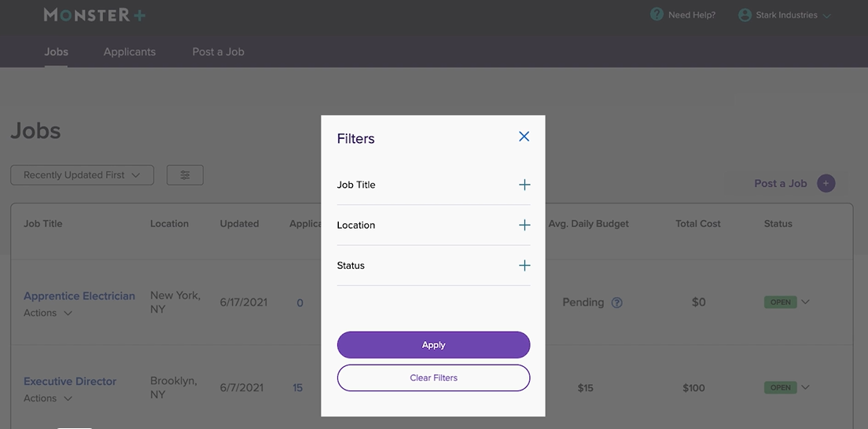
Task: Switch to the Applicants tab
Action: [130, 52]
